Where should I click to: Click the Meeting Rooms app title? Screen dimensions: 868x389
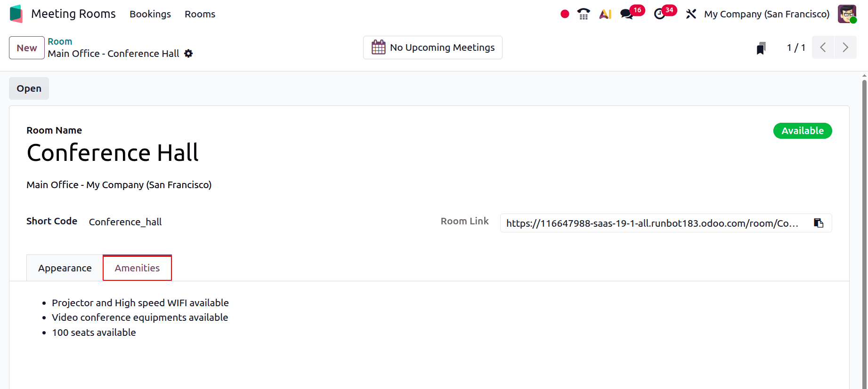(x=73, y=14)
